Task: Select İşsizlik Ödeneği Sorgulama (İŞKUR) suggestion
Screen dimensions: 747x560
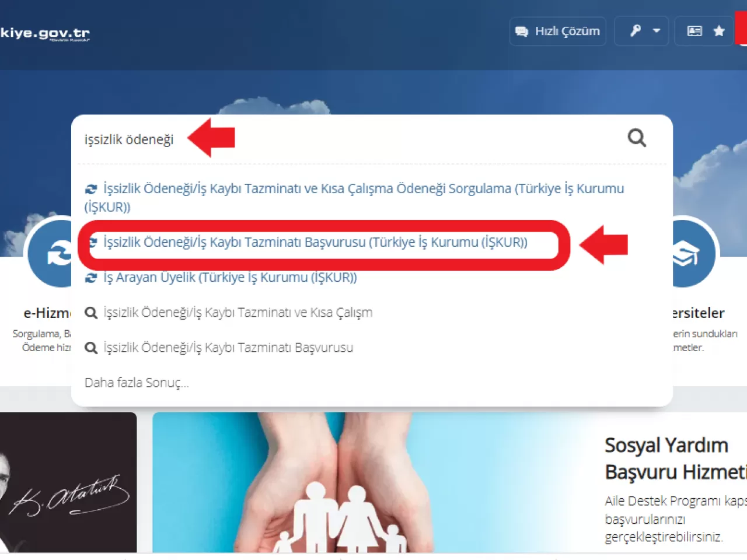Action: pos(354,197)
